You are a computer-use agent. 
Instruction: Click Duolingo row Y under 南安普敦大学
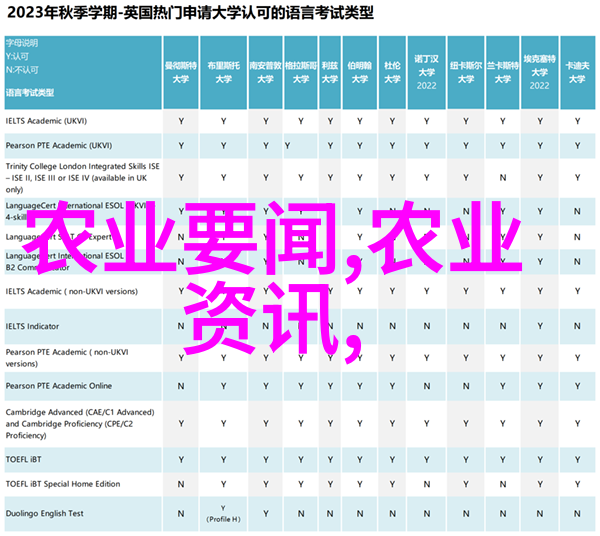pyautogui.click(x=266, y=514)
